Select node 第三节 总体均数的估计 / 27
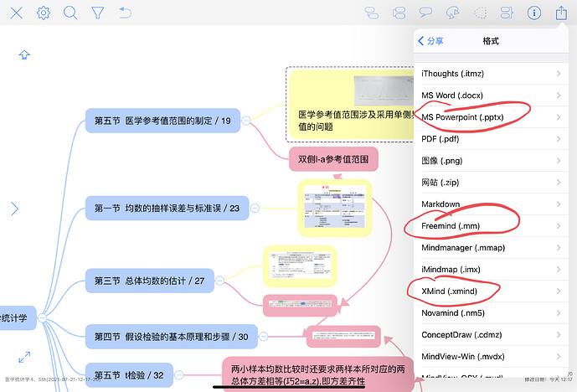The image size is (577, 392). [149, 281]
